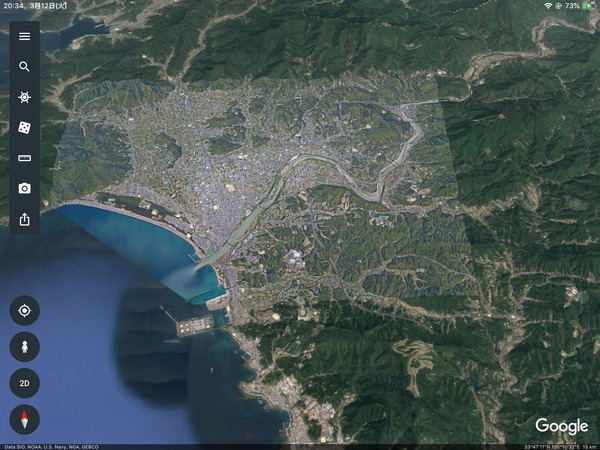Tap the share icon
Screen dimensions: 600x450
tap(24, 219)
